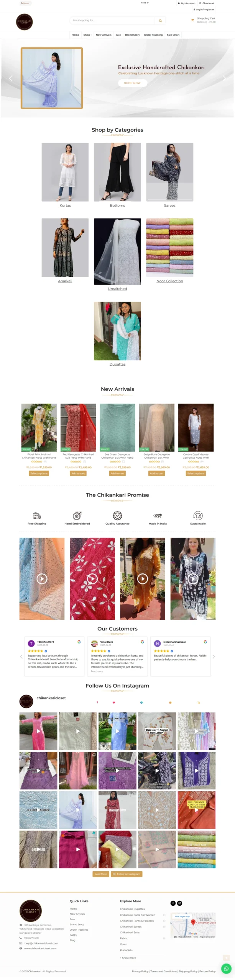Click the WhatsApp chat icon
The image size is (235, 980).
226,968
